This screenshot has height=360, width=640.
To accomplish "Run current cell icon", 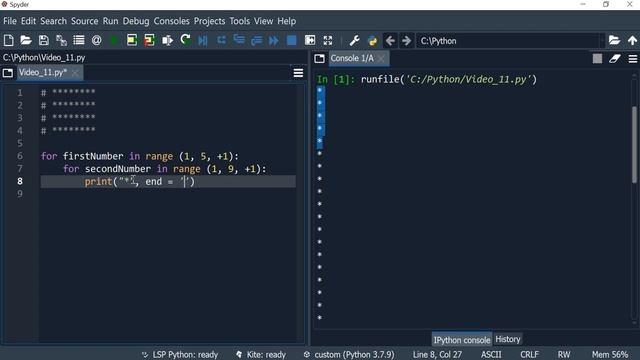I will tap(132, 40).
